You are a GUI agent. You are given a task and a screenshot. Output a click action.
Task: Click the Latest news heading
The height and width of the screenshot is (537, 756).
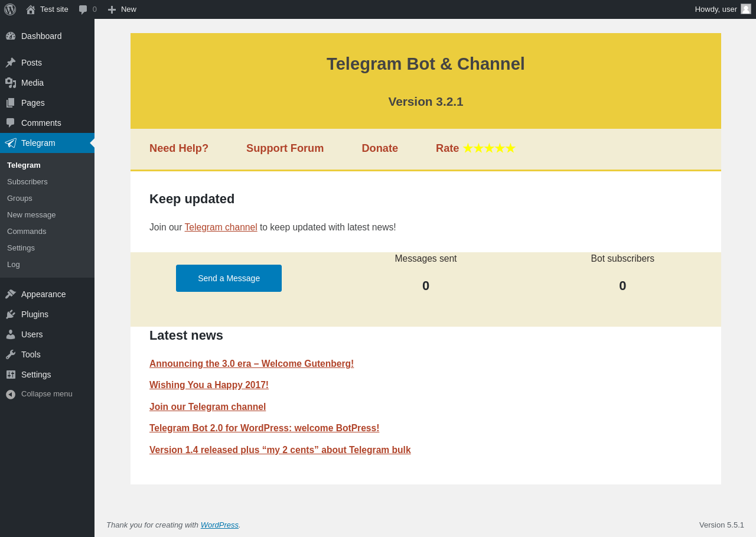(186, 336)
